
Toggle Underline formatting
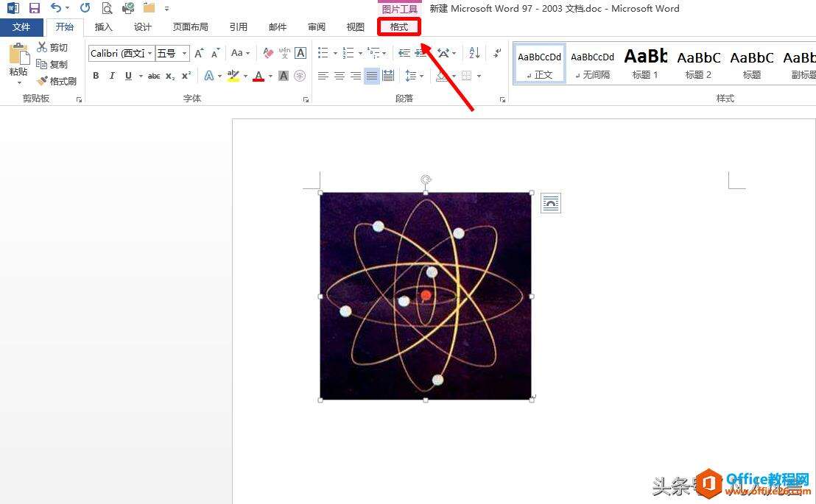pyautogui.click(x=128, y=76)
